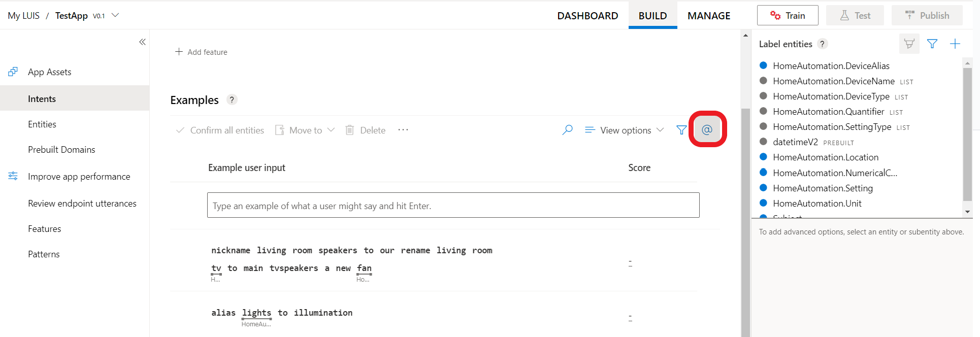Click the help icon beside Examples heading

point(232,99)
